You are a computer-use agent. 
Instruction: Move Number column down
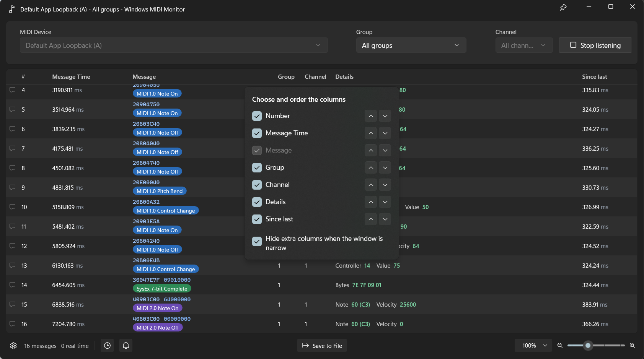[x=385, y=116]
